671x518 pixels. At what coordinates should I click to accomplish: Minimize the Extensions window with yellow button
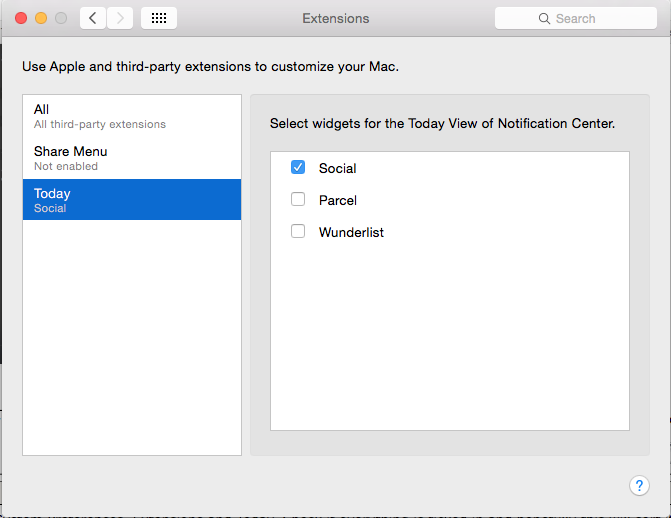[x=41, y=18]
